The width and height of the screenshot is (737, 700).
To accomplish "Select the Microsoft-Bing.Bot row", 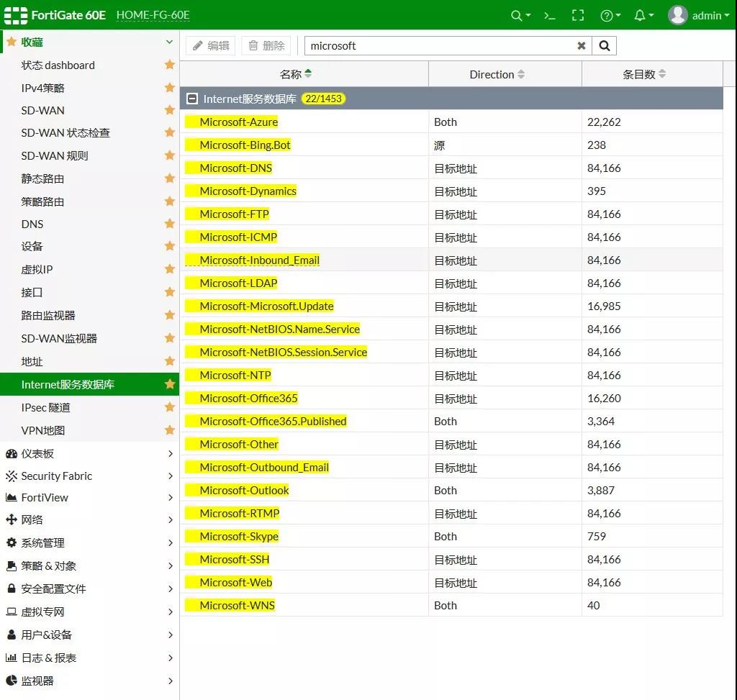I will 451,145.
